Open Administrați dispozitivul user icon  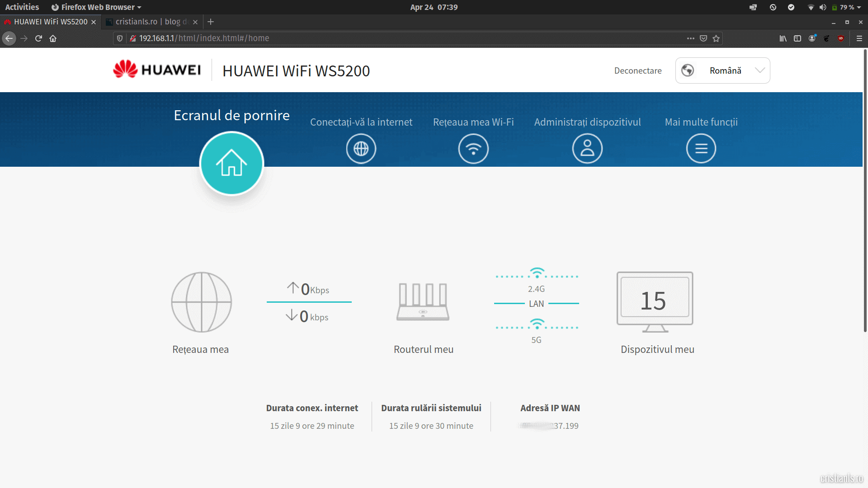[x=587, y=149]
